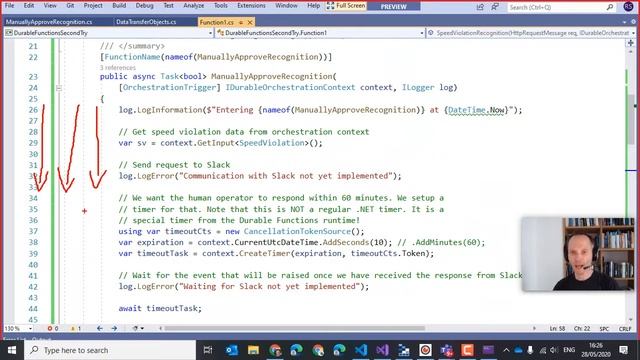Open Visual Studio Code from the taskbar
This screenshot has width=640, height=360.
click(361, 350)
